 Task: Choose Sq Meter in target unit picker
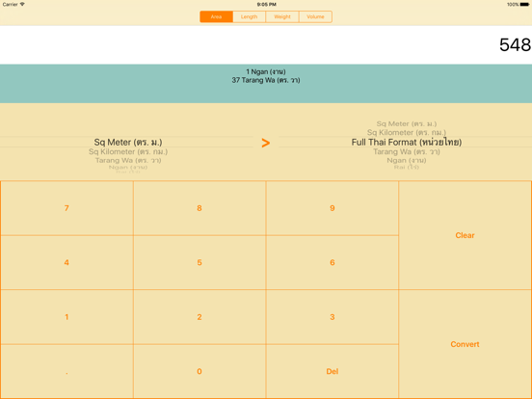[407, 123]
